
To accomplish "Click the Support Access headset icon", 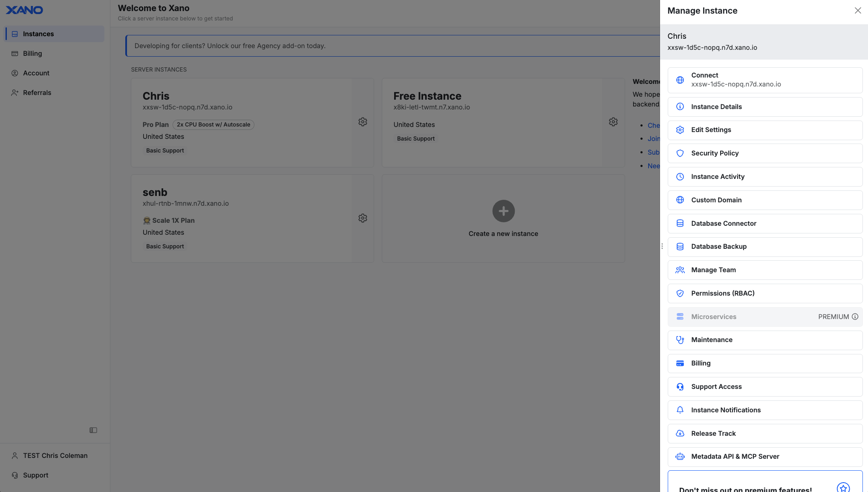I will (x=680, y=387).
